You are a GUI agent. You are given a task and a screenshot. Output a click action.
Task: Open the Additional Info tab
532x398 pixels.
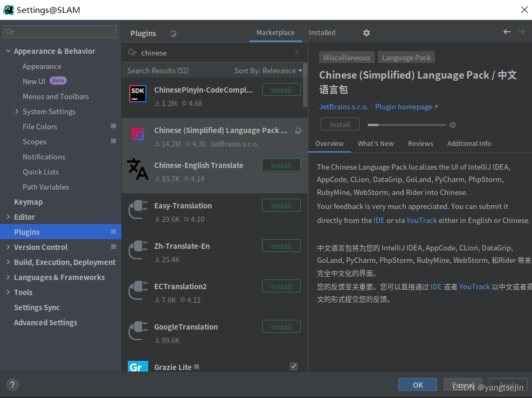(469, 143)
